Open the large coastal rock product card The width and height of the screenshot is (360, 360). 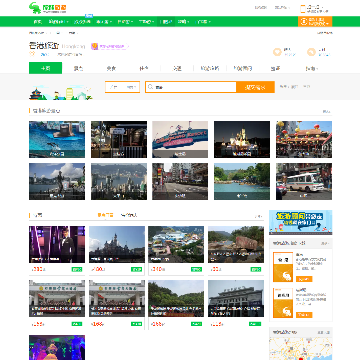coord(236,244)
